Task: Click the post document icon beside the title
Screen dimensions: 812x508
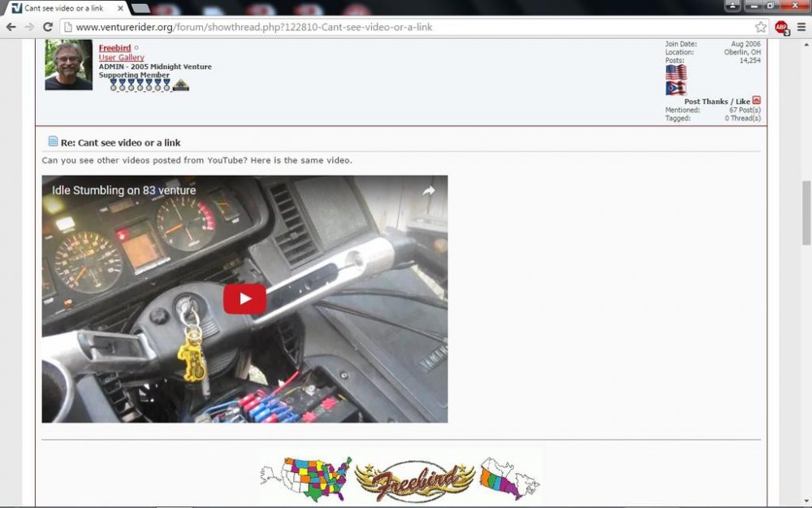Action: (x=53, y=142)
